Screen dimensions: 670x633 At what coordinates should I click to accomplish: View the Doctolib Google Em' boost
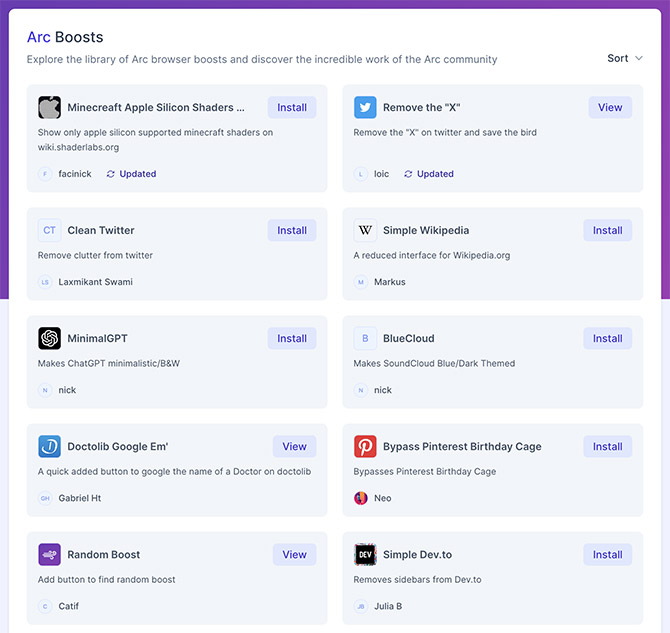(294, 447)
